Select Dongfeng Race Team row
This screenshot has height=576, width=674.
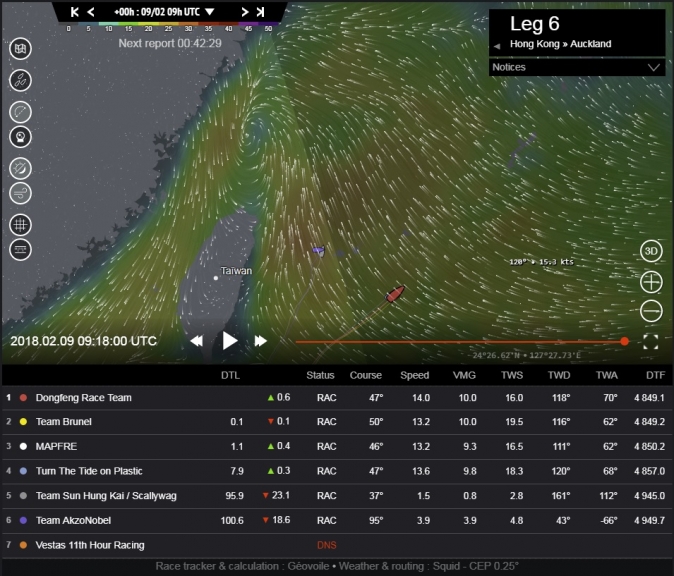pos(337,398)
